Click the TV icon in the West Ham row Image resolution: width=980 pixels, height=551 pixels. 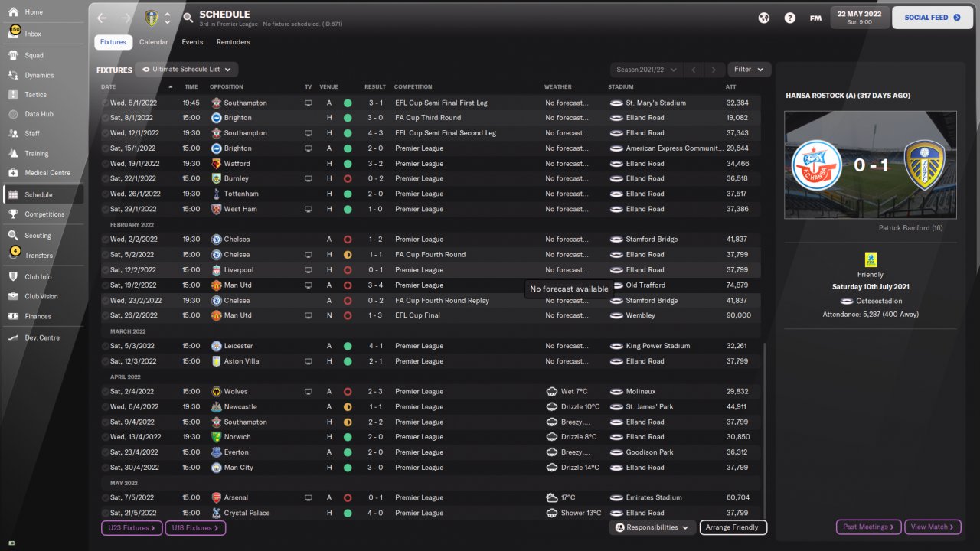309,209
